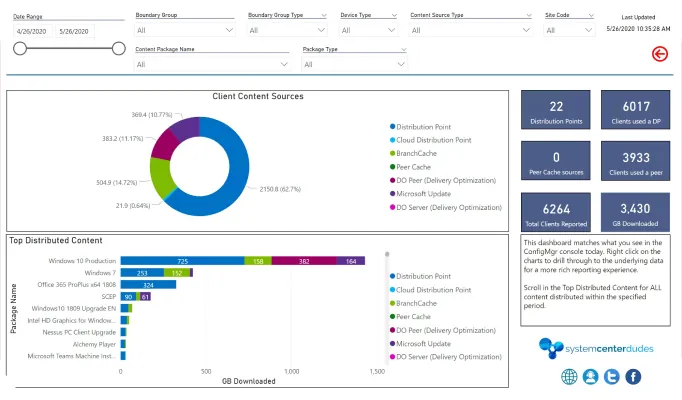
Task: Select the start handle of Date Range slider
Action: click(20, 48)
